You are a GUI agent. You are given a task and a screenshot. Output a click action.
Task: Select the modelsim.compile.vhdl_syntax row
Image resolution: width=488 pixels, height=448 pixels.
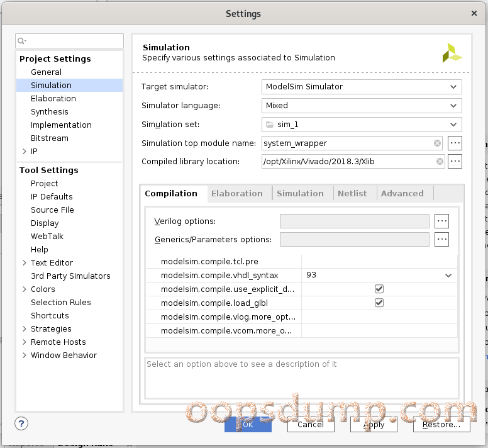302,275
